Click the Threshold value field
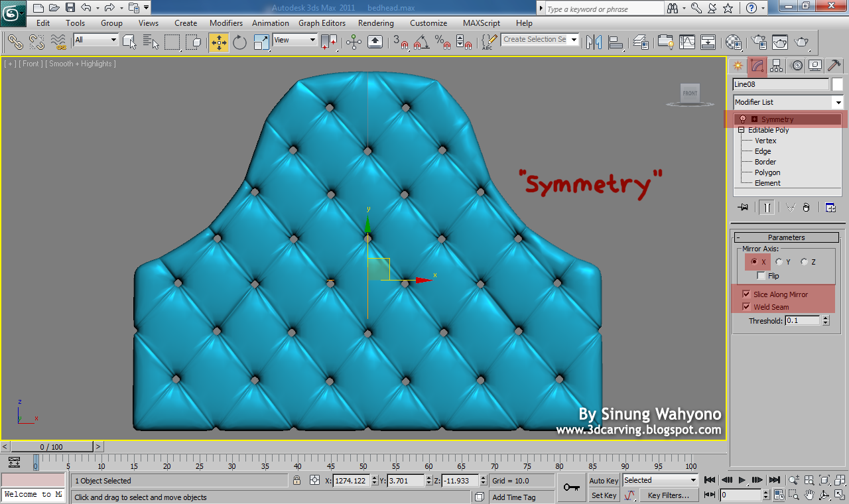Image resolution: width=849 pixels, height=504 pixels. click(803, 320)
